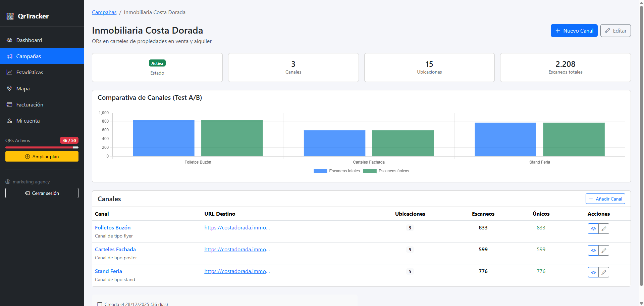Open the Facturación section

(x=30, y=105)
